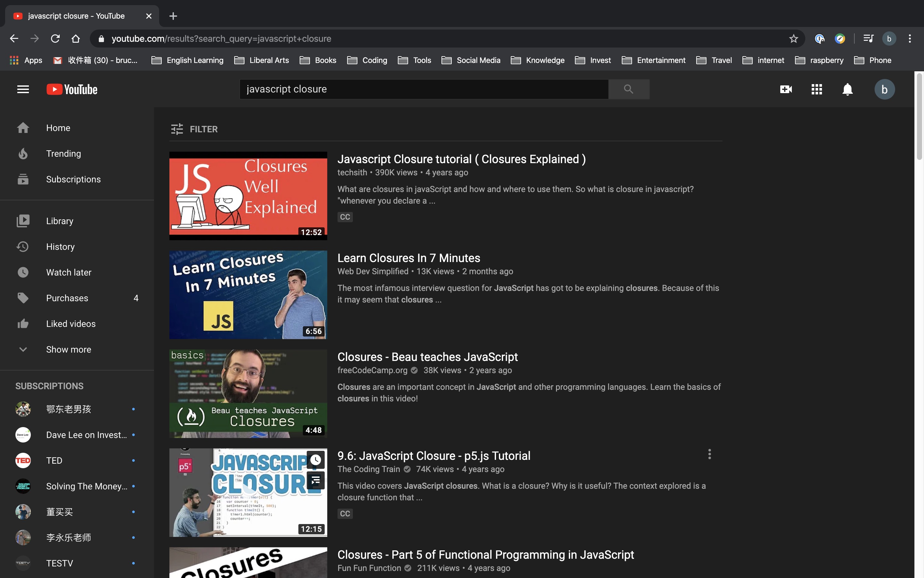Open English Learning bookmarks folder

pos(187,60)
